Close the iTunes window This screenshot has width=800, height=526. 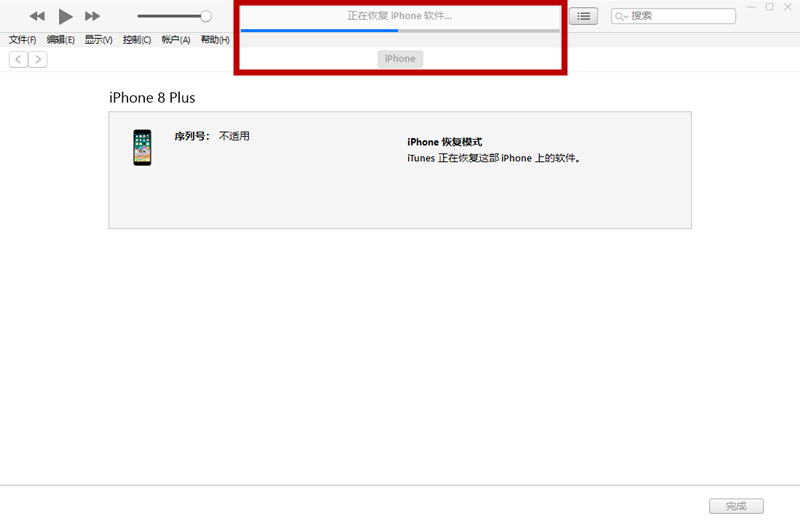pyautogui.click(x=787, y=7)
